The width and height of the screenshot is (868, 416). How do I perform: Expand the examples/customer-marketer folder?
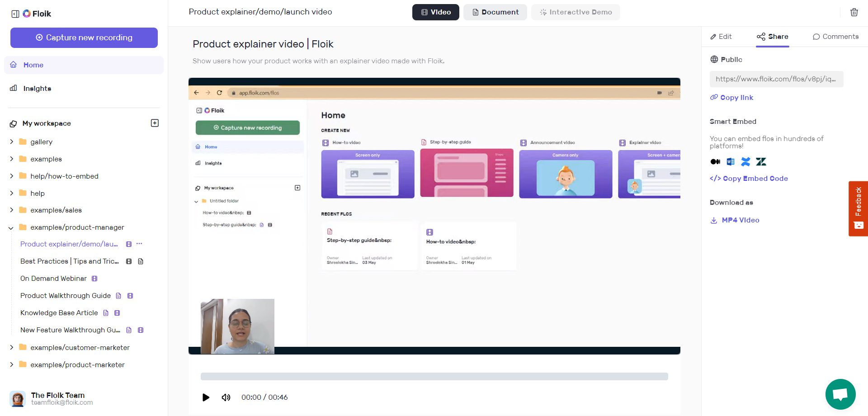pyautogui.click(x=11, y=347)
